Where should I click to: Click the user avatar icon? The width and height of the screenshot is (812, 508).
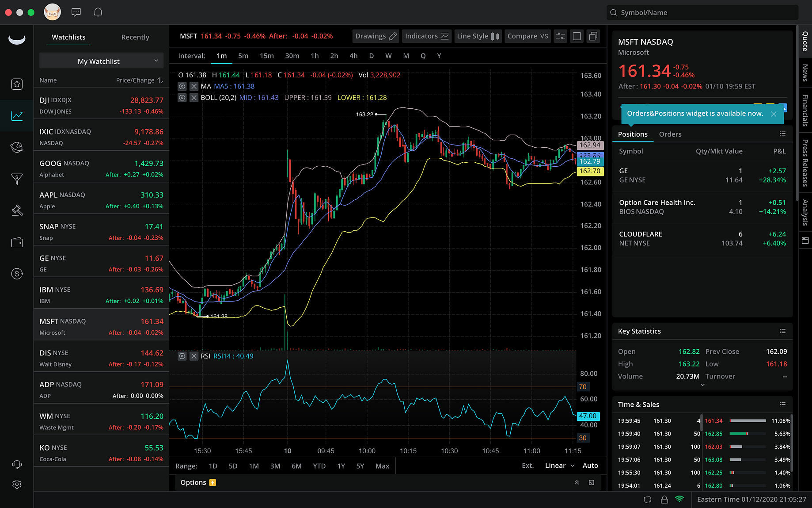click(52, 12)
